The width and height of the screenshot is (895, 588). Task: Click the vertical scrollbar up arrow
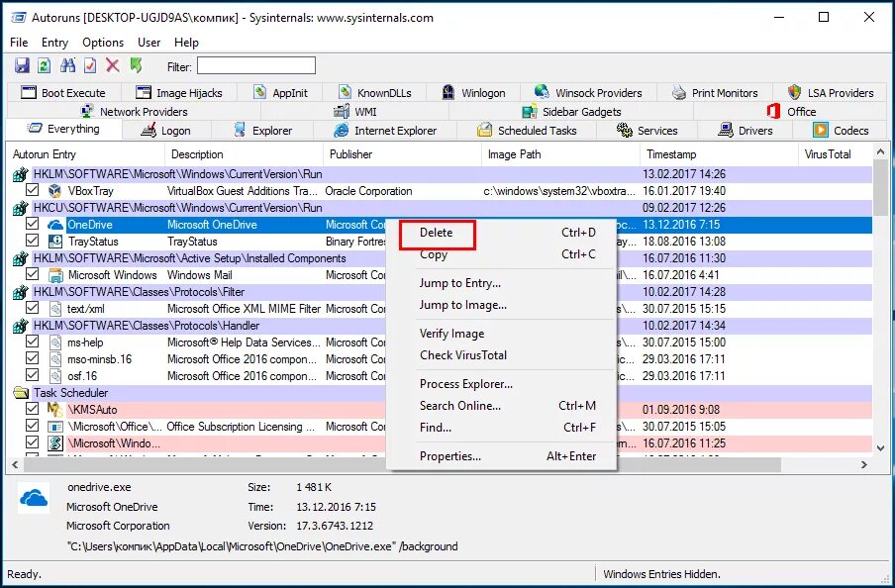click(880, 151)
